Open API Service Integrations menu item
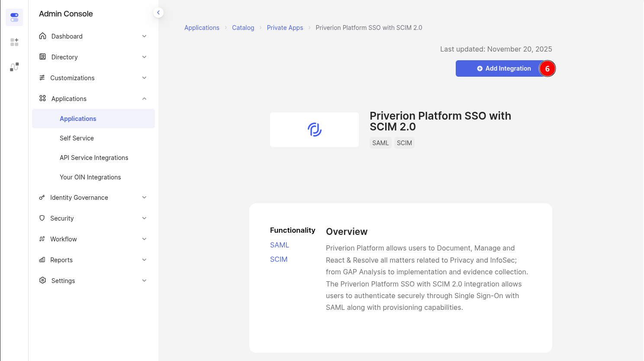Viewport: 644px width, 361px height. tap(94, 158)
